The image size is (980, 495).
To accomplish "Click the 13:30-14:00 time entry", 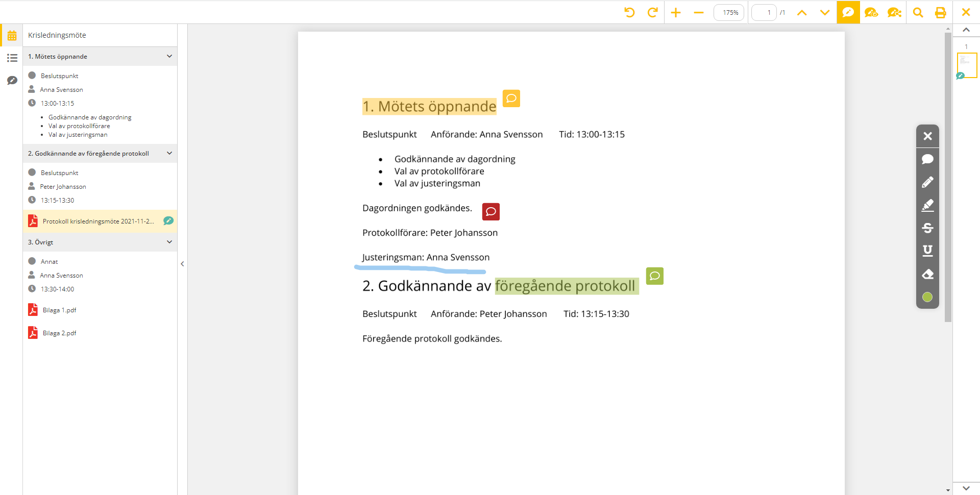I will (x=57, y=289).
